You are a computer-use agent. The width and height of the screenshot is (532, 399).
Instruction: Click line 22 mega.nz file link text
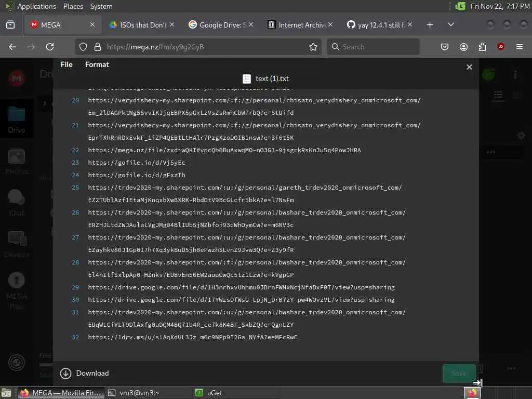[x=224, y=150]
